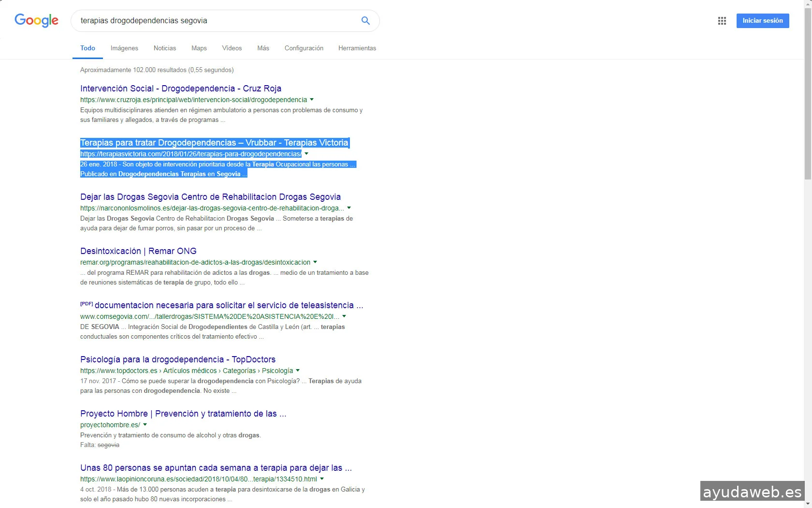This screenshot has width=812, height=508.
Task: Click the blue search magnifier icon
Action: (x=365, y=21)
